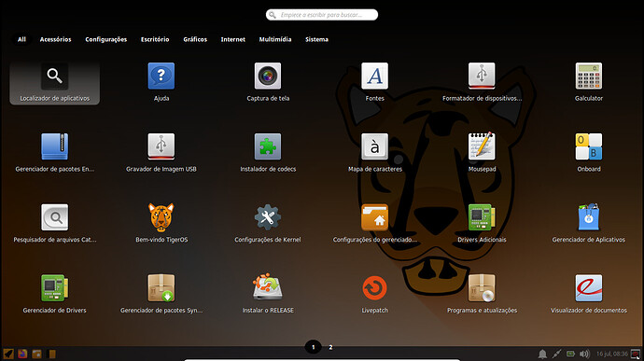Open the Livepatch app
Screen dimensions: 644x361
(374, 296)
